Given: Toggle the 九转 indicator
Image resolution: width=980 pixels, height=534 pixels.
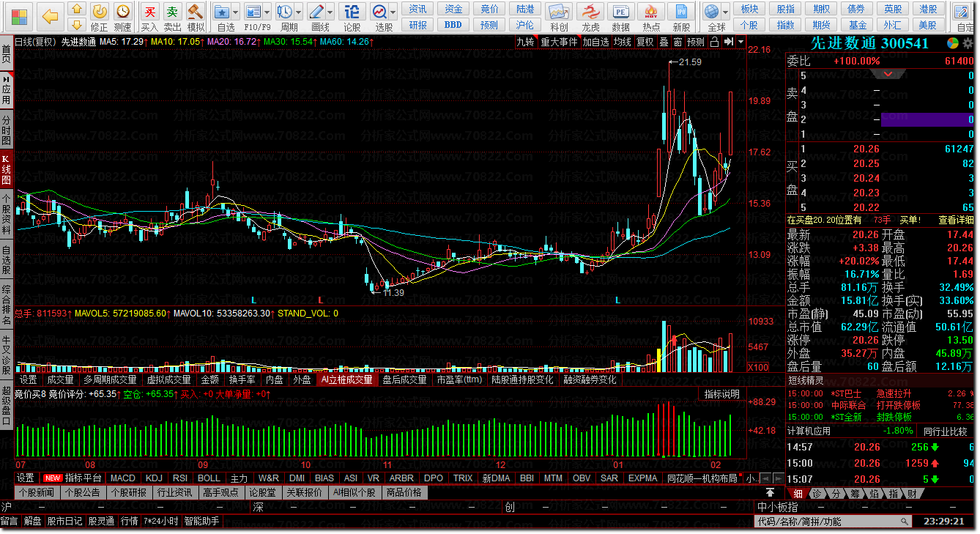Looking at the screenshot, I should coord(525,42).
